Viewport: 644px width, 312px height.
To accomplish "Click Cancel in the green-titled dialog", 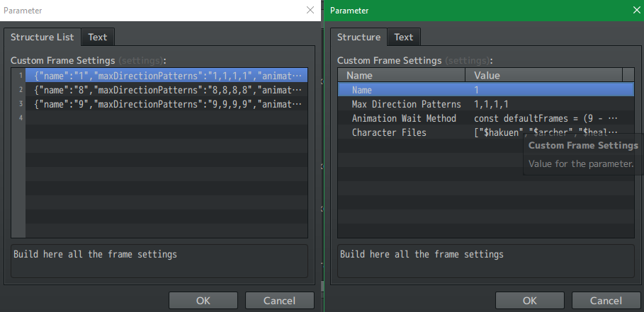I will [606, 301].
